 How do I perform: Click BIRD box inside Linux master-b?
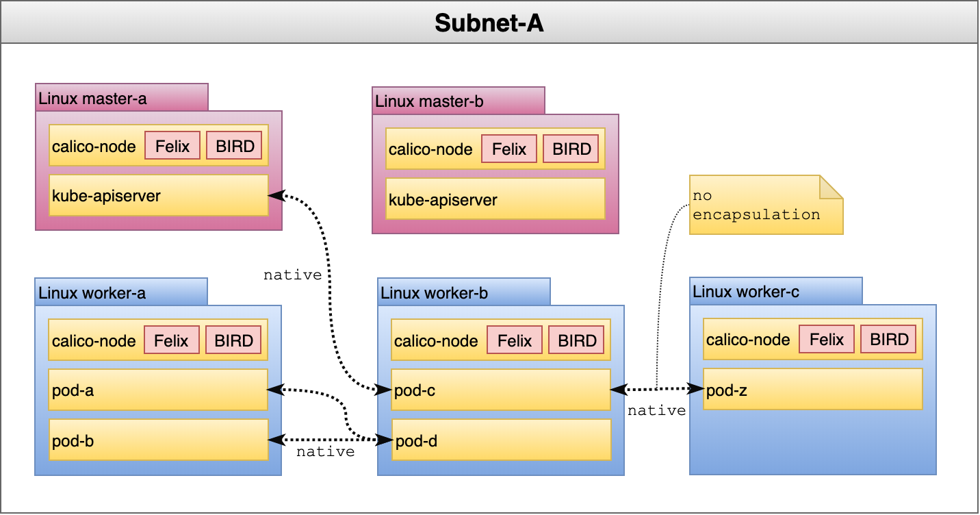coord(571,149)
